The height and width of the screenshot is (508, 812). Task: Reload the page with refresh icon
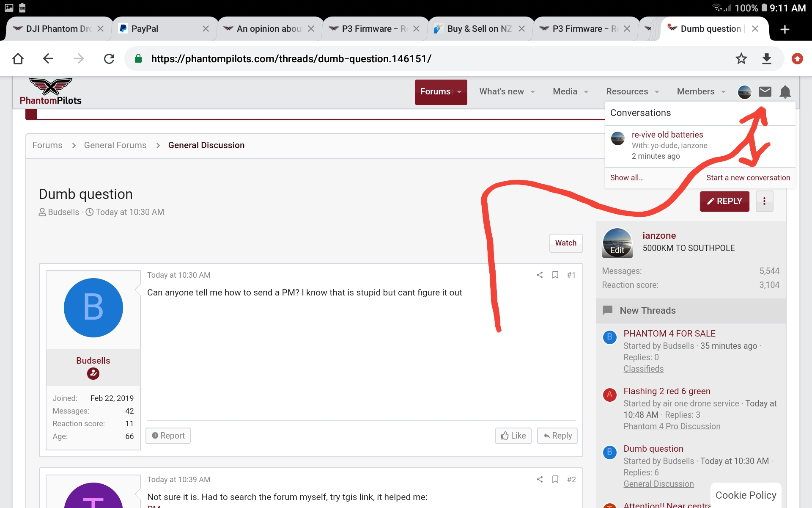pos(109,58)
